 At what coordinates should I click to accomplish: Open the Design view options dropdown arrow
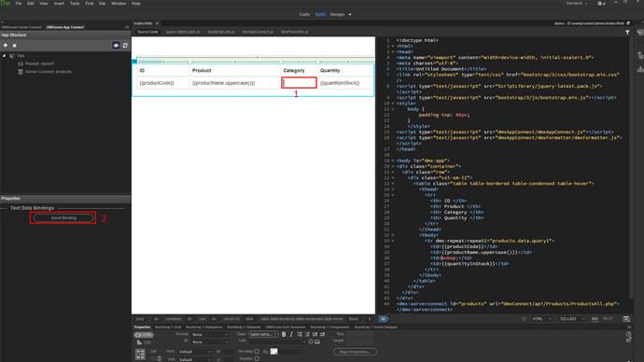coord(350,14)
